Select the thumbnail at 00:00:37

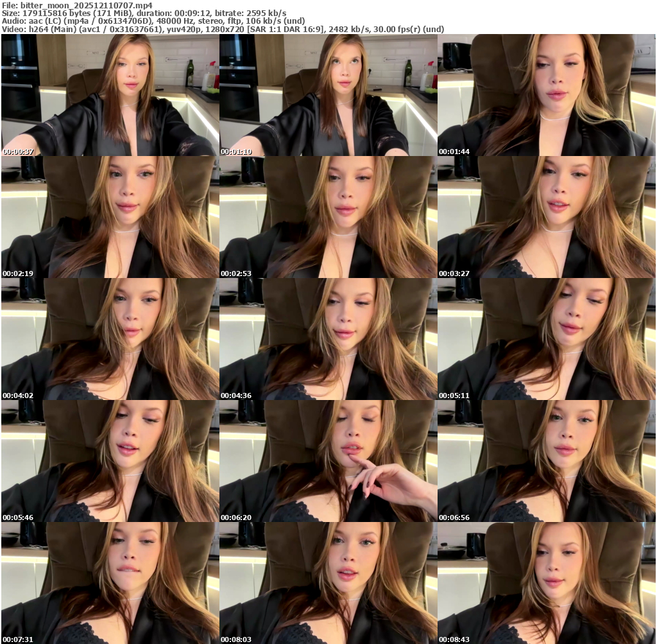(x=110, y=95)
